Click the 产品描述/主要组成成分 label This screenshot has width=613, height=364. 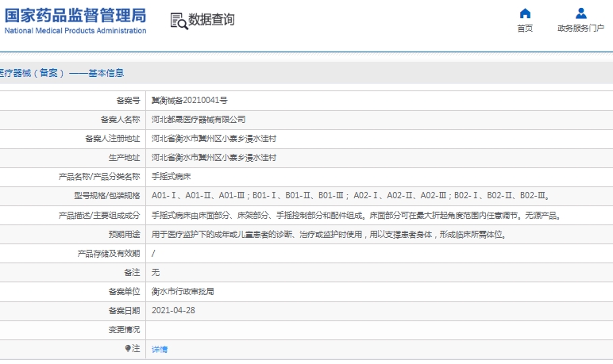(x=99, y=215)
